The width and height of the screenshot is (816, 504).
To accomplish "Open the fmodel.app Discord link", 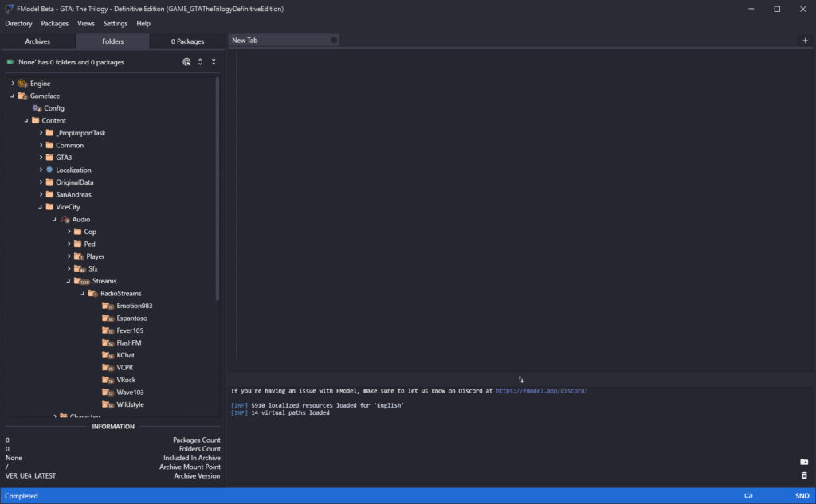I will [541, 391].
